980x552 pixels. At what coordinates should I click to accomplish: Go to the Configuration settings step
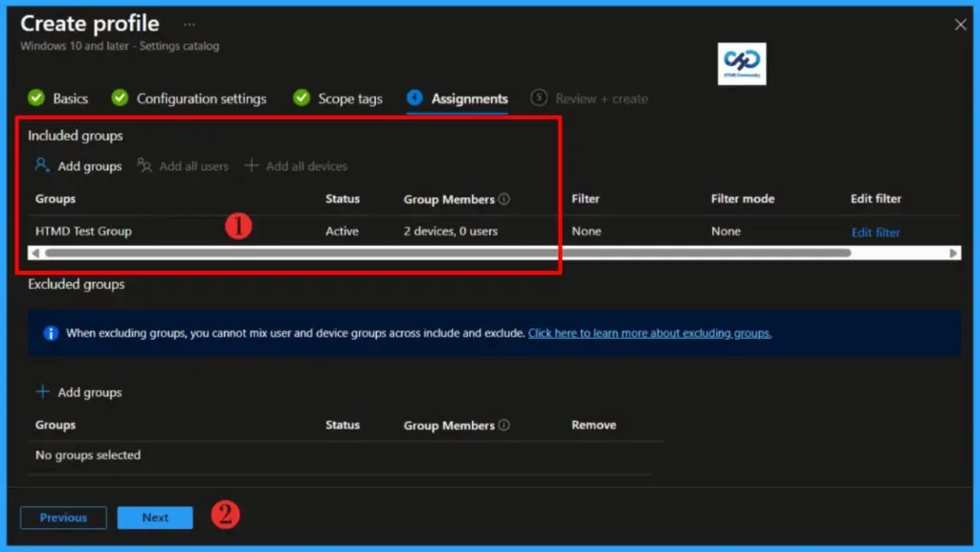pos(201,99)
